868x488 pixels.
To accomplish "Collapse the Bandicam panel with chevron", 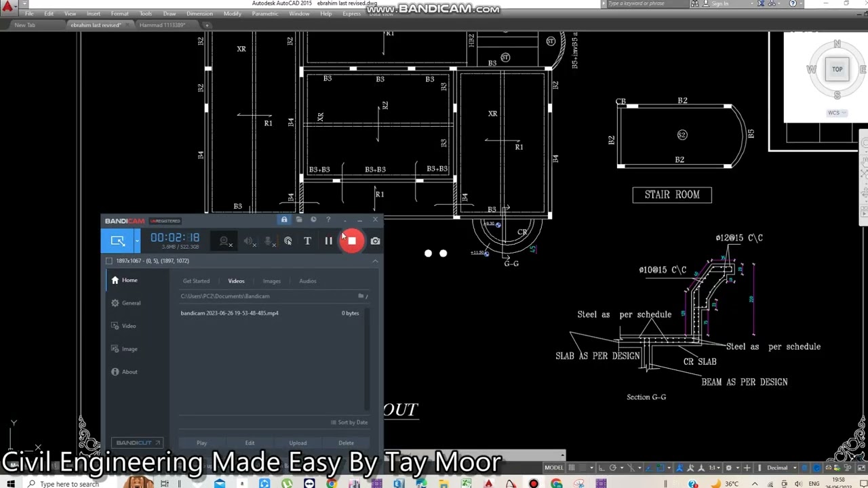I will tap(375, 261).
